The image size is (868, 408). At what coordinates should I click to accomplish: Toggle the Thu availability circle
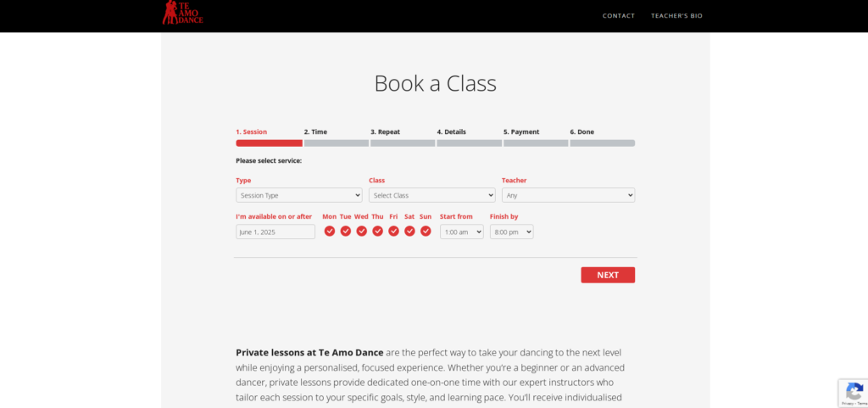click(x=377, y=231)
